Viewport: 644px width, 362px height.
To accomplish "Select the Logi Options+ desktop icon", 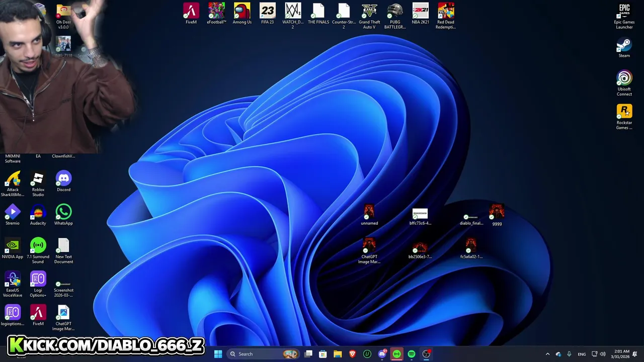I will pos(38,285).
